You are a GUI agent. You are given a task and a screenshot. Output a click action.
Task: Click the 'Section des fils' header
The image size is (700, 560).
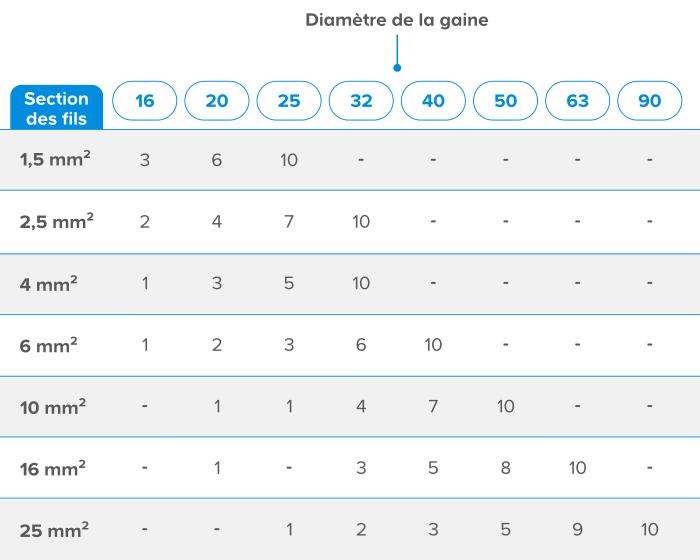(56, 108)
